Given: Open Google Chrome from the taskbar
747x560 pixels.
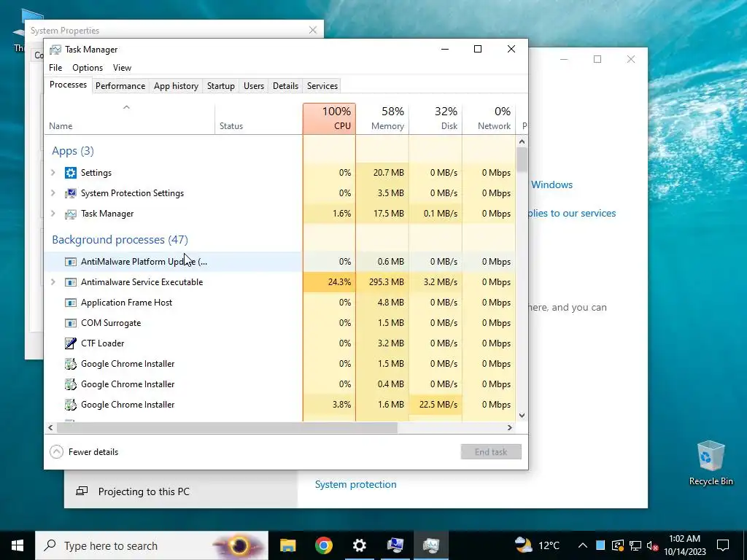Looking at the screenshot, I should point(323,545).
